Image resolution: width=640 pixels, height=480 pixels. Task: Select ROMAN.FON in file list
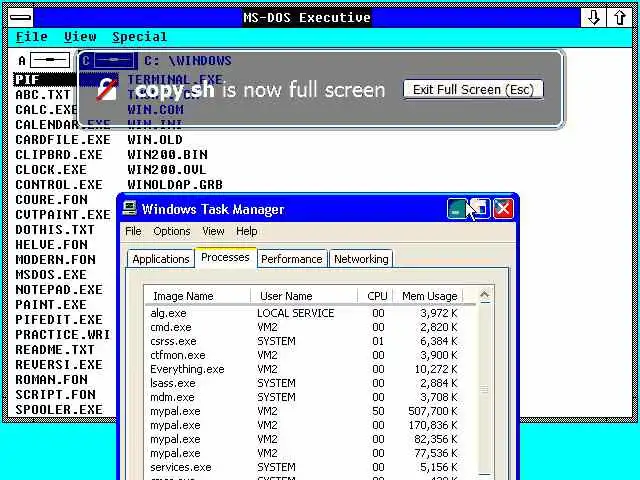(51, 380)
